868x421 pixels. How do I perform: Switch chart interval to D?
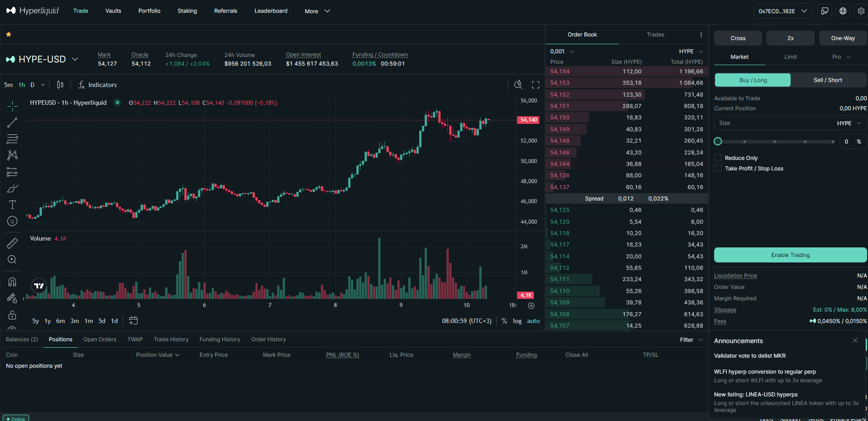(32, 85)
